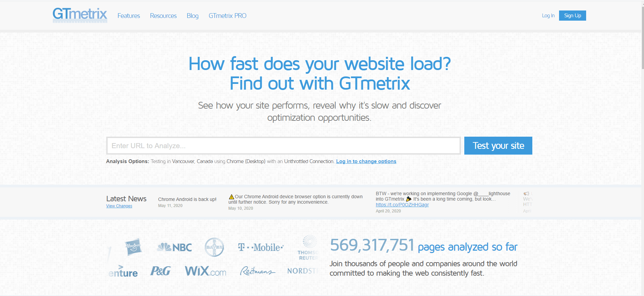The image size is (644, 296).
Task: Click the Sign Up button
Action: (x=573, y=16)
